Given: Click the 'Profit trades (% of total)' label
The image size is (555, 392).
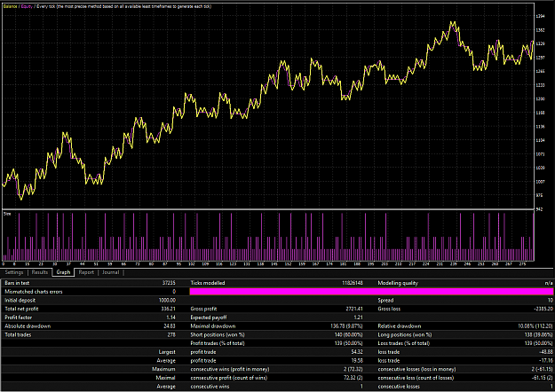Looking at the screenshot, I should 218,343.
